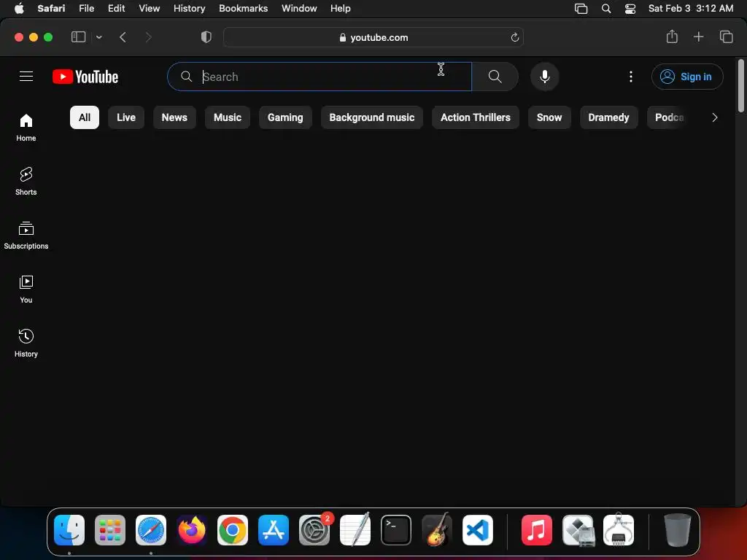The image size is (747, 560).
Task: Click the YouTube Search text field
Action: click(320, 77)
